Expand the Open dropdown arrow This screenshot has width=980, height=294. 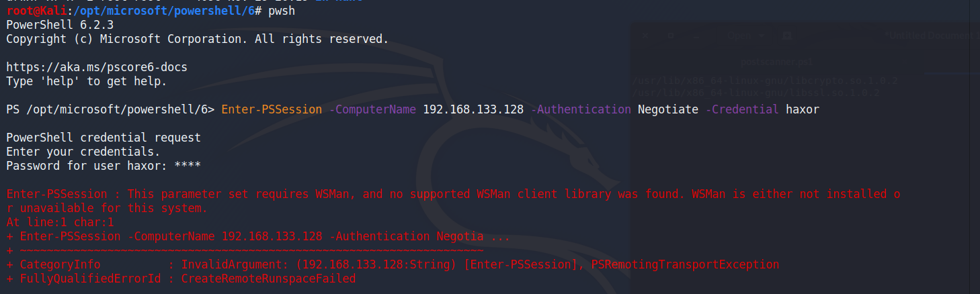click(762, 35)
